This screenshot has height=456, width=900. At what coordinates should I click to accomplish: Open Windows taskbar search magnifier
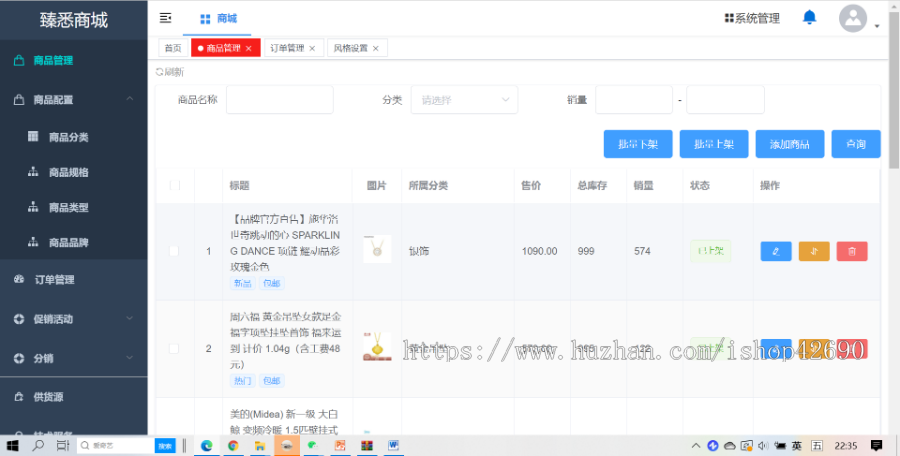(38, 446)
